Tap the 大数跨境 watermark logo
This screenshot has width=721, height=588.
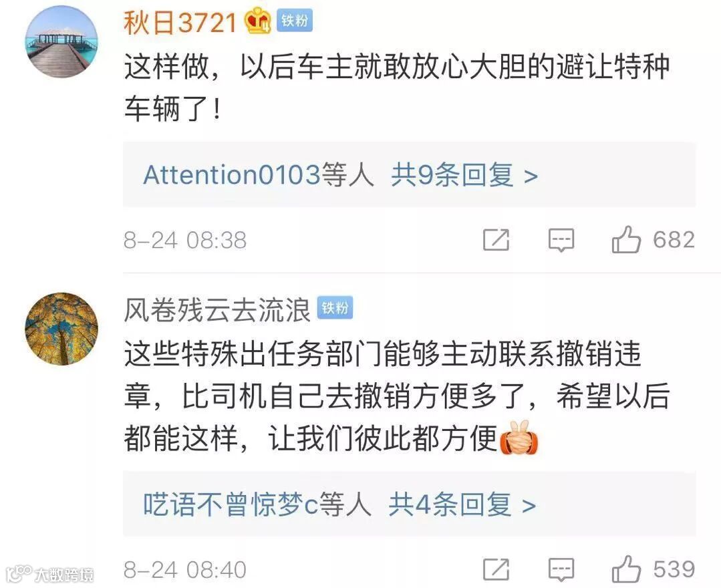[x=50, y=574]
